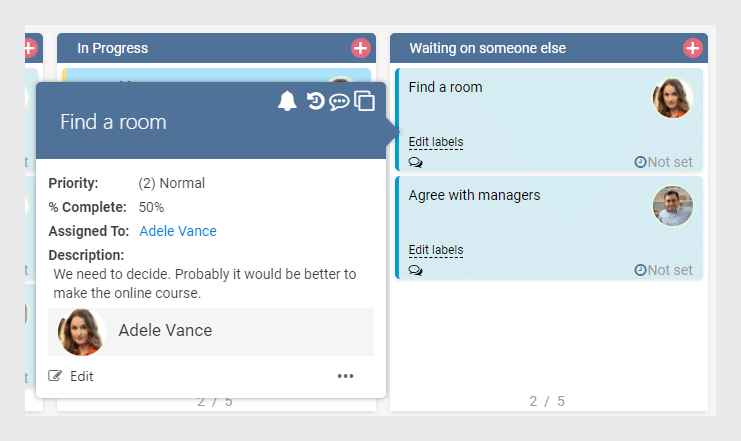Open the Agree with managers card title
The image size is (741, 441).
tap(474, 195)
